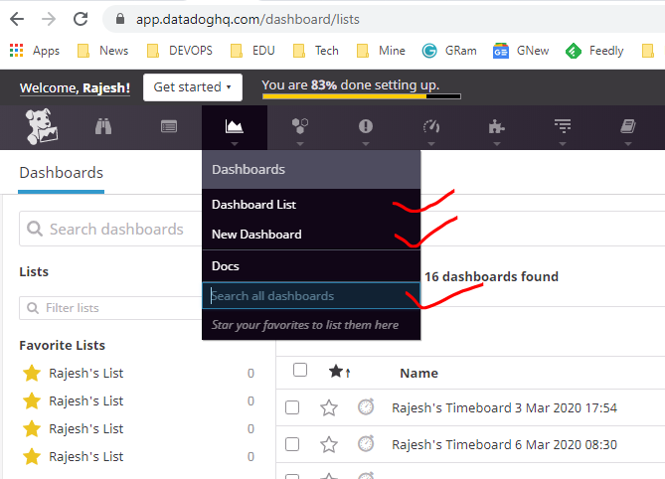
Task: Open the Infrastructure hexagons nav icon
Action: coord(299,127)
